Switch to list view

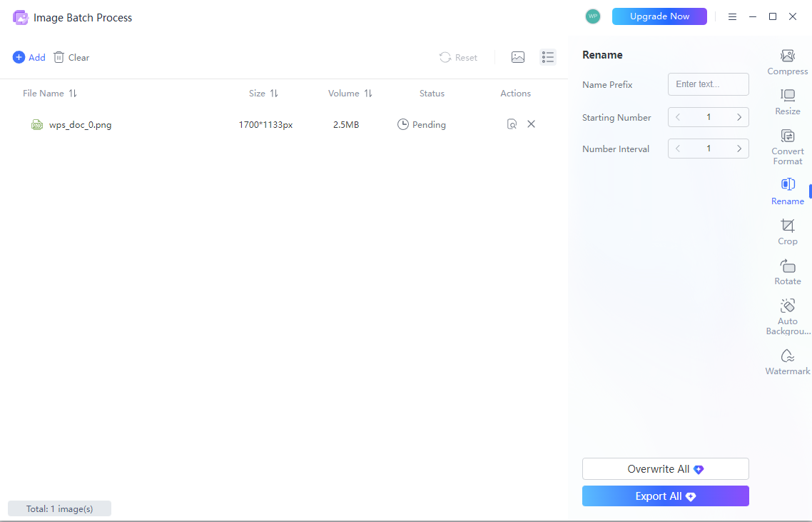click(548, 57)
